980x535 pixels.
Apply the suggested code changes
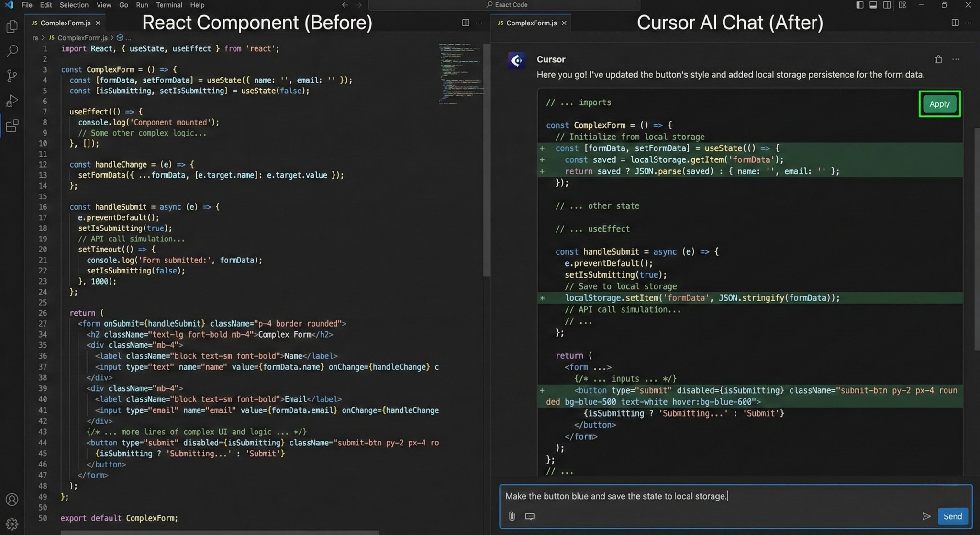pyautogui.click(x=939, y=104)
